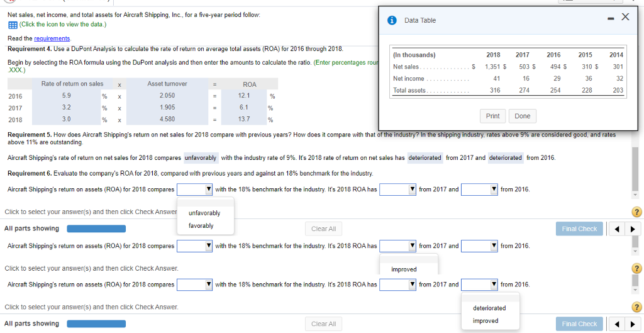The image size is (644, 333).
Task: Open the data table grid icon
Action: click(x=13, y=25)
